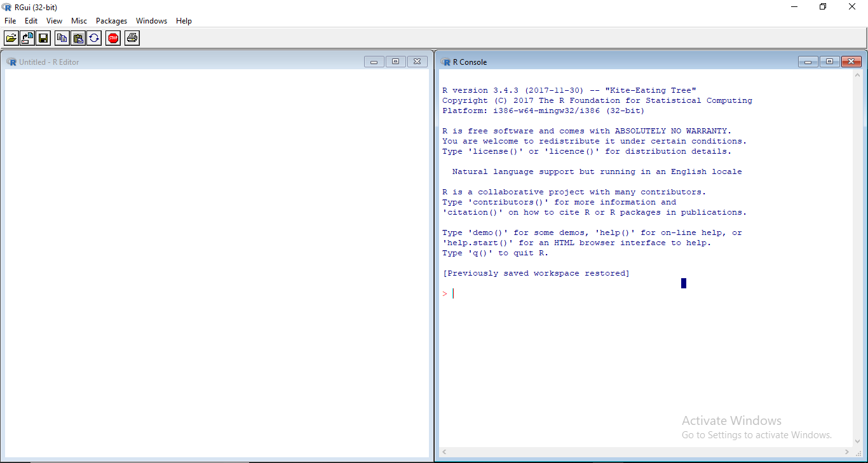868x463 pixels.
Task: Close the Untitled R Editor window
Action: click(417, 62)
